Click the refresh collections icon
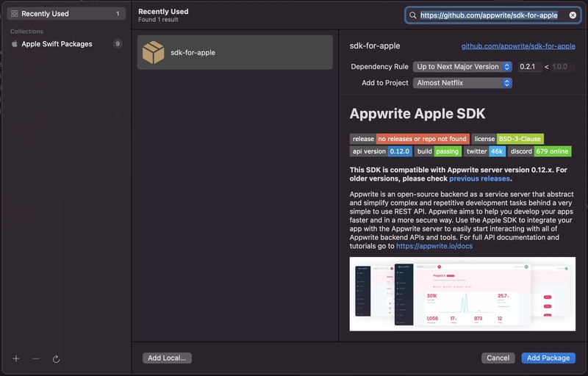This screenshot has width=588, height=376. (x=57, y=359)
